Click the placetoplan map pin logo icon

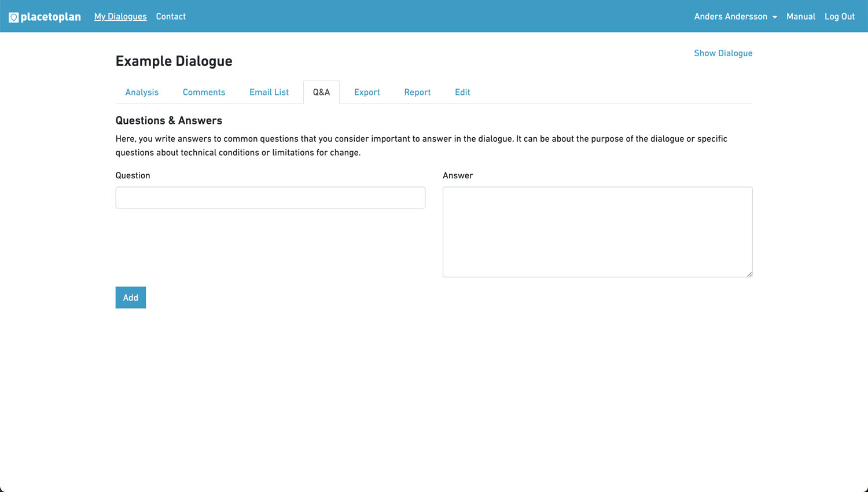[13, 17]
